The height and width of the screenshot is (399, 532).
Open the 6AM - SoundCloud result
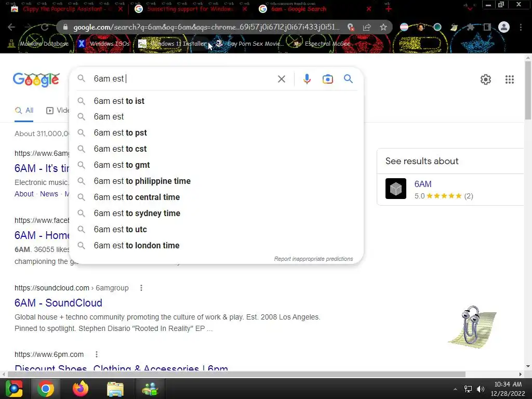tap(58, 303)
